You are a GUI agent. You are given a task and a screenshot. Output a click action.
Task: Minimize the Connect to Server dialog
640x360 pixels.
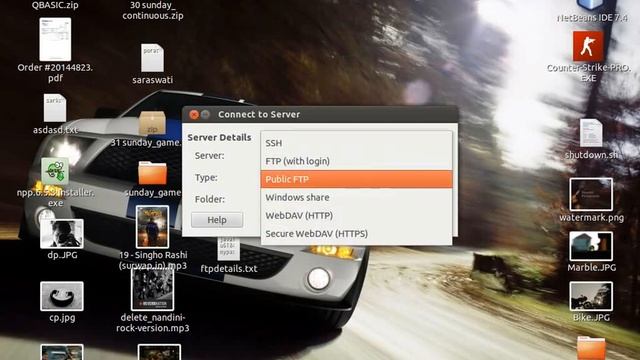(x=205, y=115)
